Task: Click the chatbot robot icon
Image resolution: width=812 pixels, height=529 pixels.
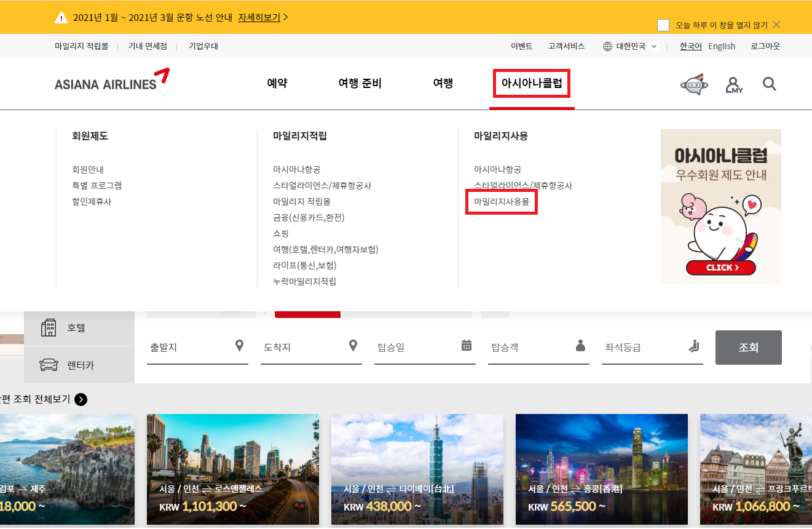Action: tap(694, 84)
